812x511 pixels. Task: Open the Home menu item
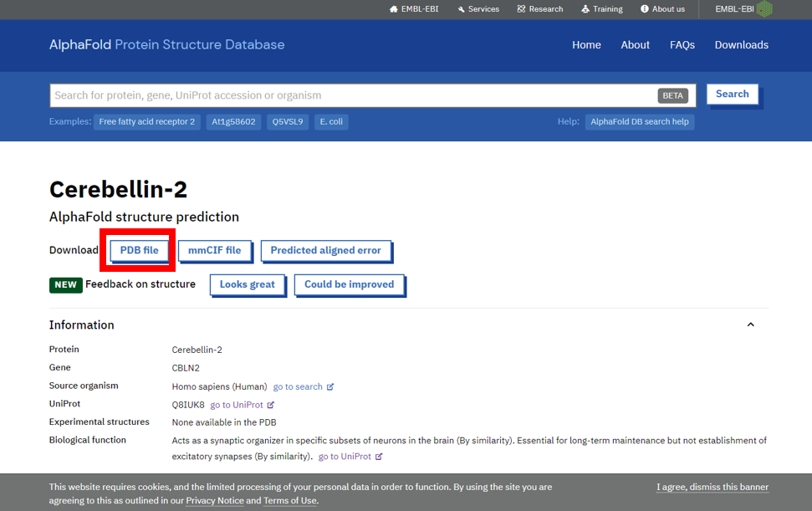coord(586,45)
